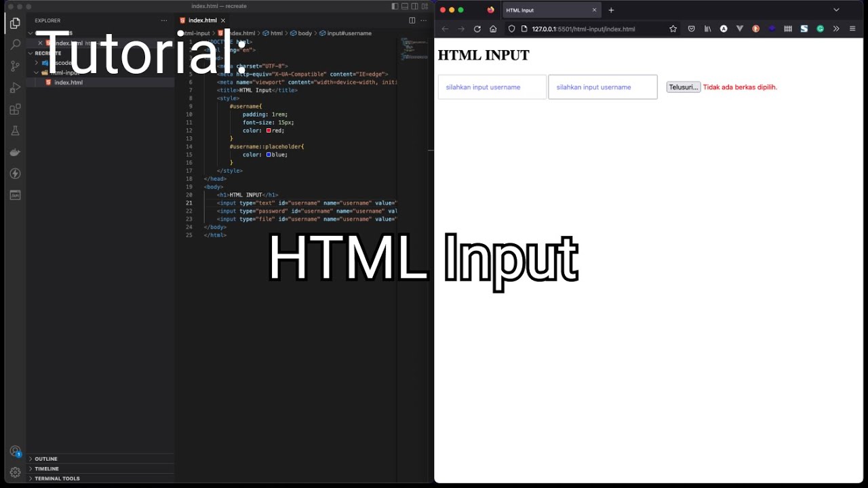Open the Explorer view in VS Code activity bar
Screen dimensions: 868x488
point(15,23)
